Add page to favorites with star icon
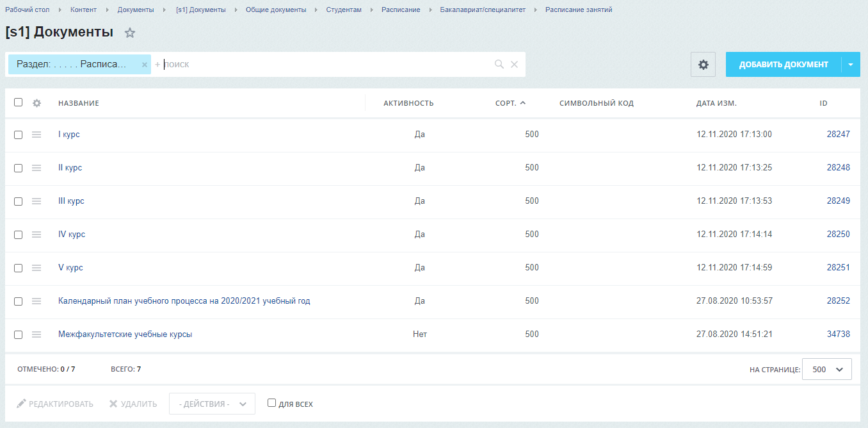Viewport: 868px width, 428px height. click(130, 33)
